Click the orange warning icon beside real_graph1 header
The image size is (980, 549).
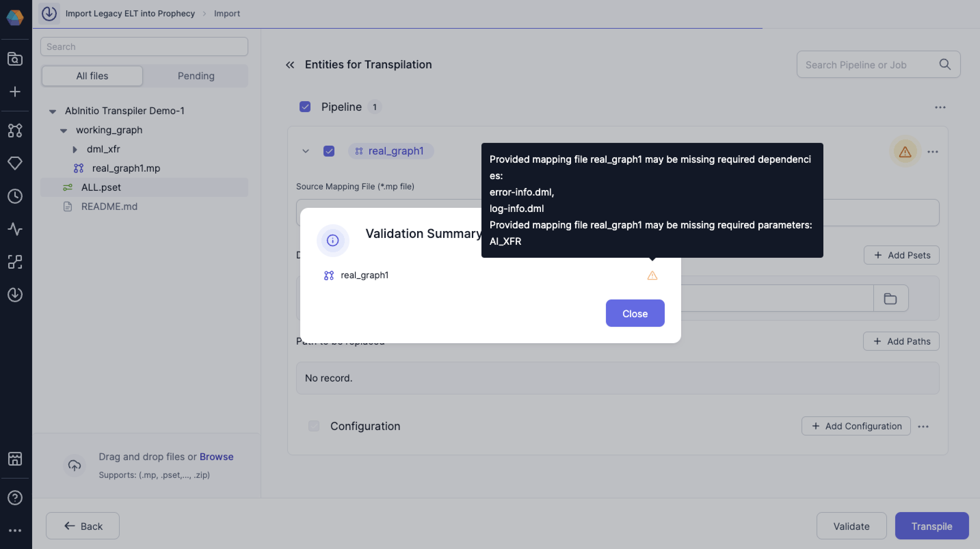point(905,152)
